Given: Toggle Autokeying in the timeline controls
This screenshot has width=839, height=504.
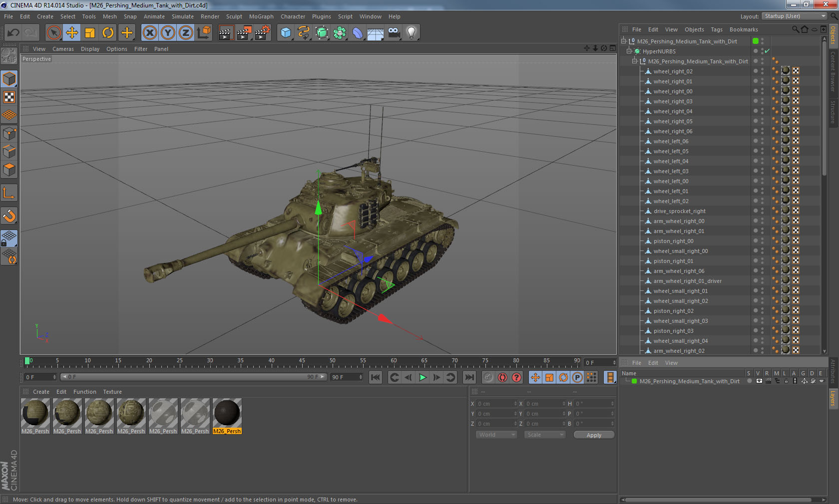Looking at the screenshot, I should click(x=502, y=377).
